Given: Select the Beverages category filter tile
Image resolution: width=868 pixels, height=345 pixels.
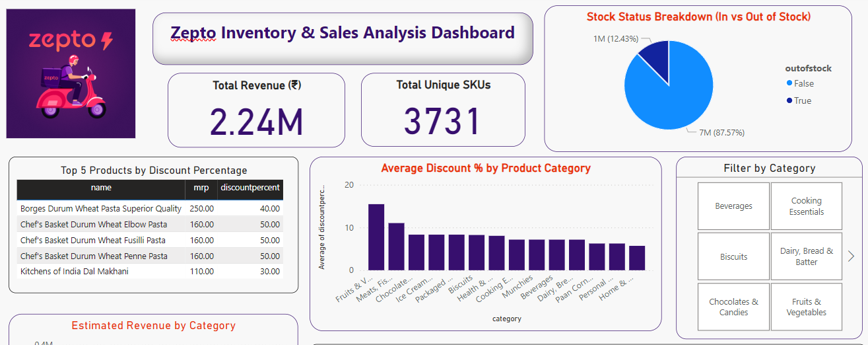Looking at the screenshot, I should [x=733, y=206].
